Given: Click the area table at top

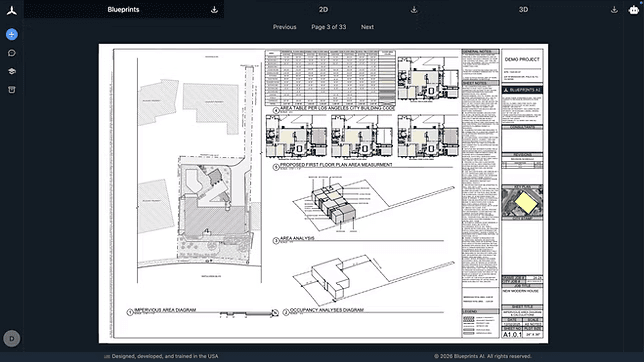Looking at the screenshot, I should pyautogui.click(x=330, y=78).
